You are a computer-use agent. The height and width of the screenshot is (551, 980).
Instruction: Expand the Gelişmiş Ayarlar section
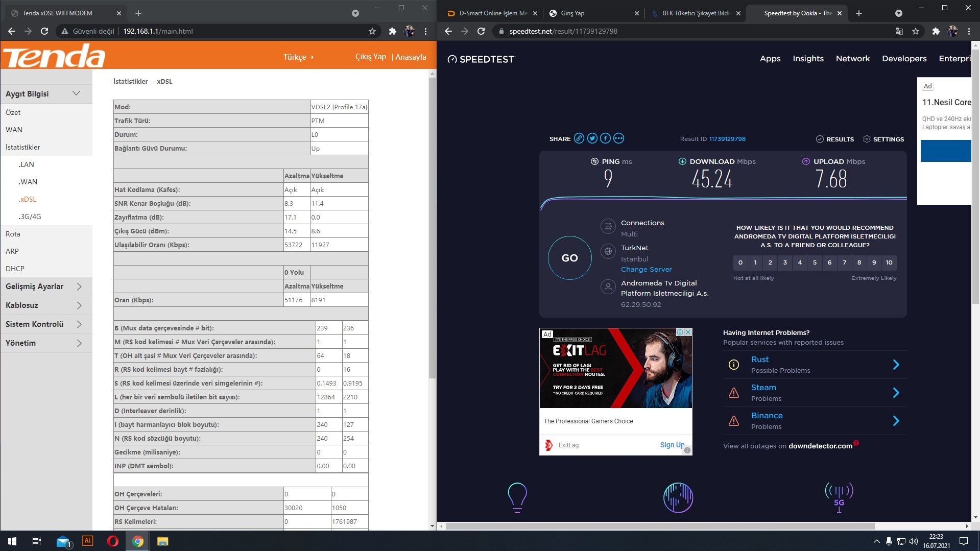(x=46, y=286)
